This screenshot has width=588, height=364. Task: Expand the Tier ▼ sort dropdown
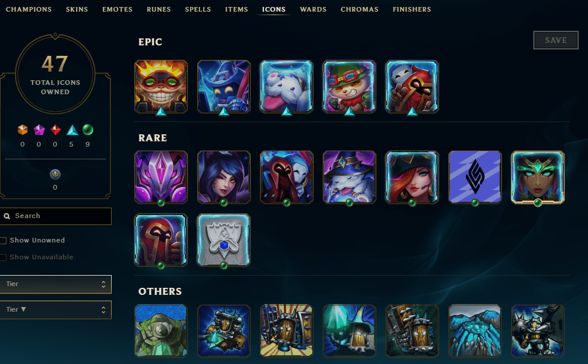[55, 310]
